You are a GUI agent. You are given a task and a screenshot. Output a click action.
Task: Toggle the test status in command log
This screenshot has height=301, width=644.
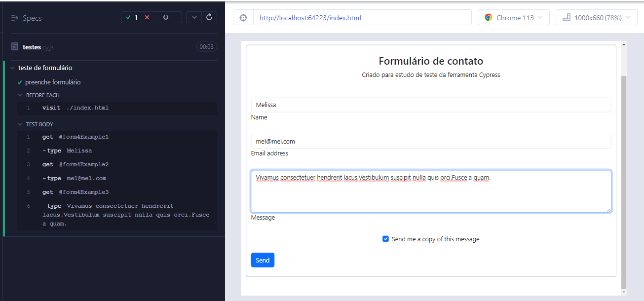(194, 17)
